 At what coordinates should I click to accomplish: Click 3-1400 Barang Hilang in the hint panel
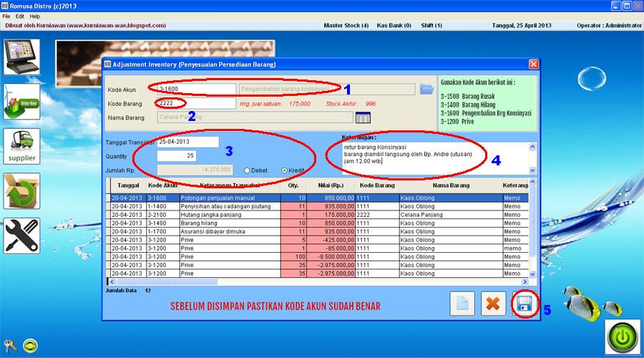click(468, 105)
